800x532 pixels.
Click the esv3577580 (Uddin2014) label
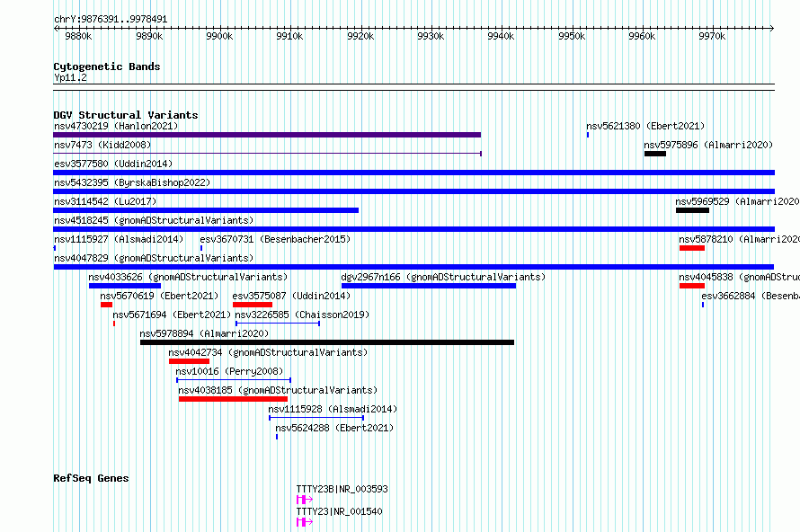pyautogui.click(x=113, y=164)
